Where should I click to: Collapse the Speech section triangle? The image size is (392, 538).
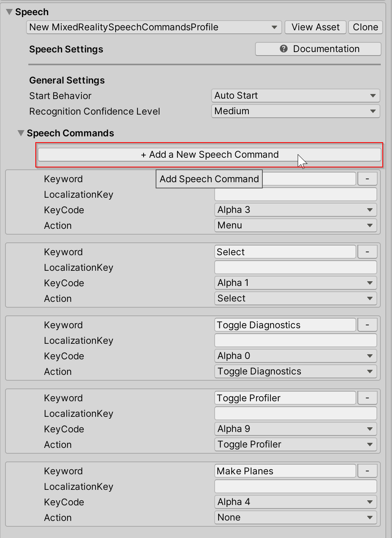pos(9,12)
